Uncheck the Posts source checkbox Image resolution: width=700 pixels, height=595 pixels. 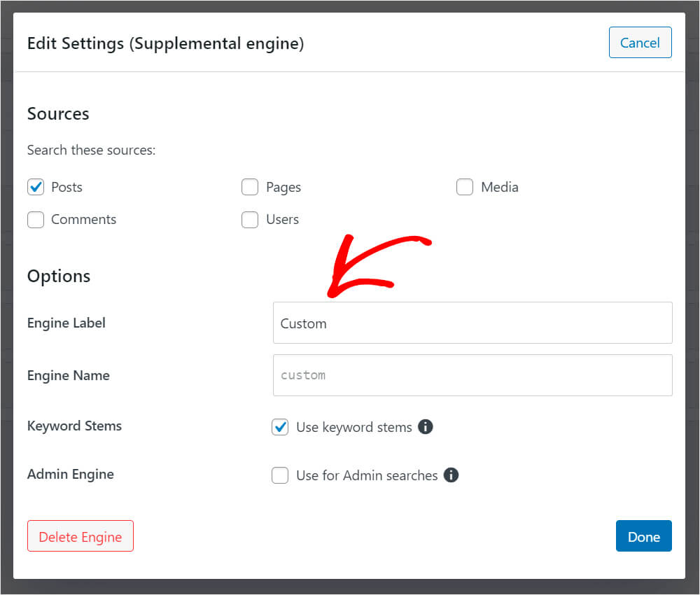point(36,187)
